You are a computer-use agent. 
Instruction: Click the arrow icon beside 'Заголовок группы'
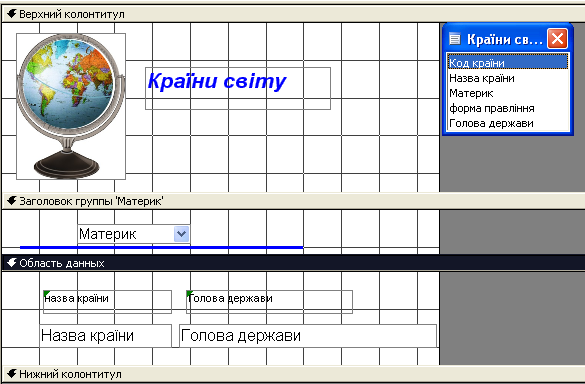[12, 201]
